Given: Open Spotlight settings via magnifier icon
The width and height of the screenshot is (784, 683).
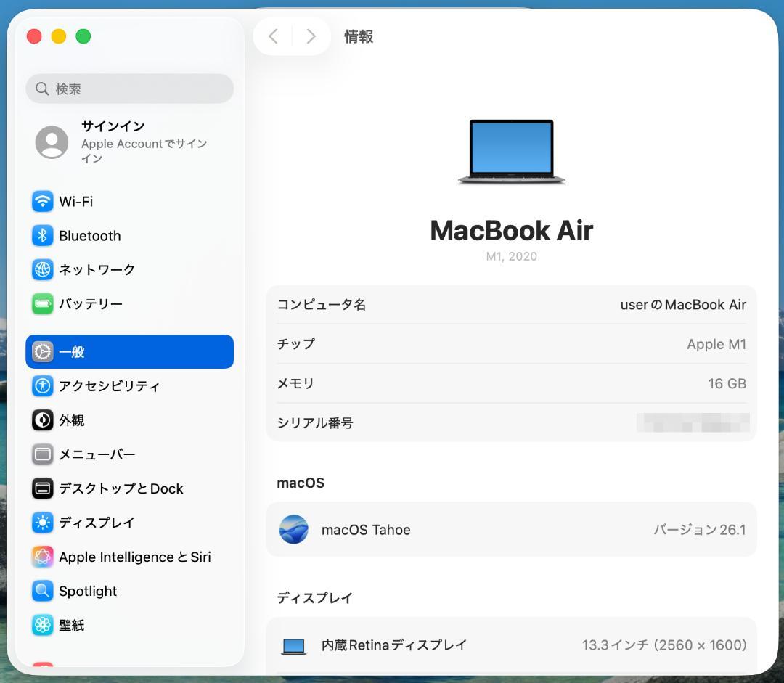Looking at the screenshot, I should (x=42, y=591).
